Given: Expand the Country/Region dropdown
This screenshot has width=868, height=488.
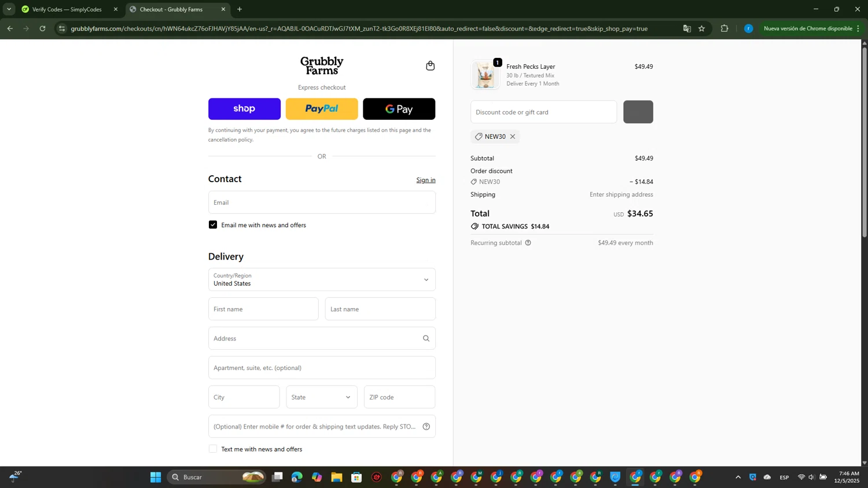Looking at the screenshot, I should 322,279.
